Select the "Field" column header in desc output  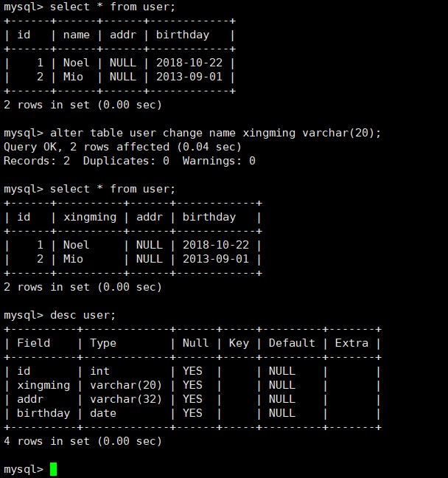point(33,343)
